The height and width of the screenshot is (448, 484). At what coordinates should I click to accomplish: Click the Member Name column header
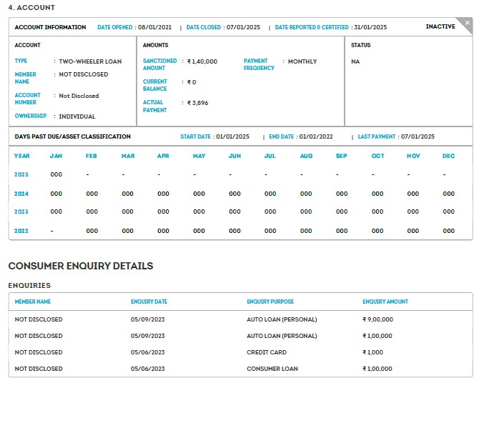(x=33, y=302)
